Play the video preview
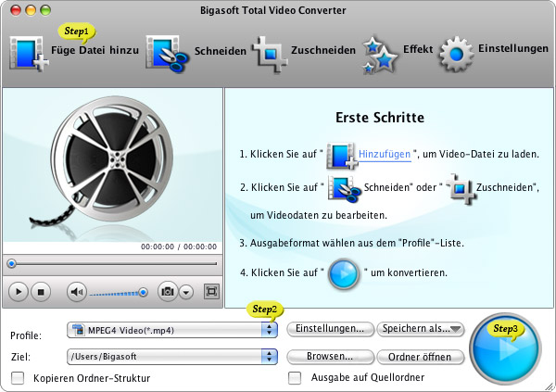Viewport: 556px width, 392px height. point(19,292)
